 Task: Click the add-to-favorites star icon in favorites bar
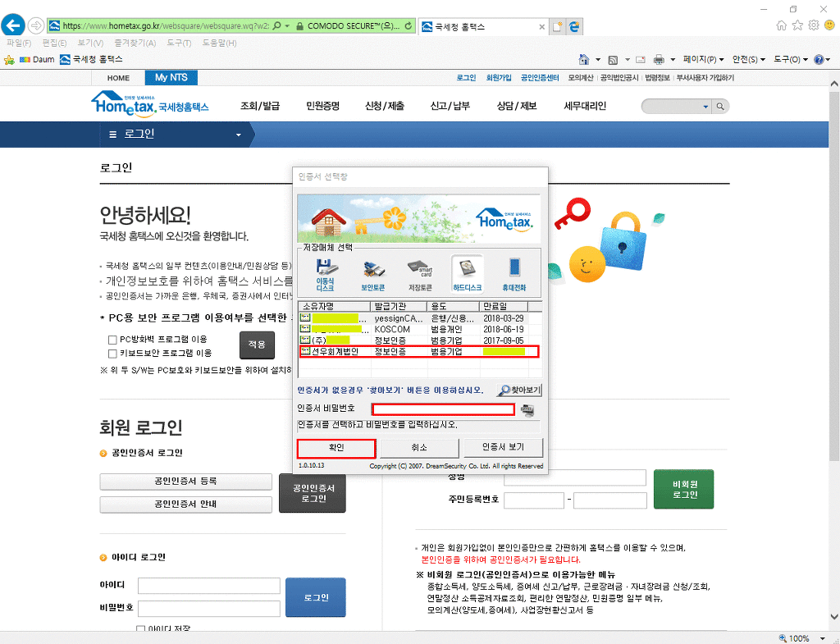click(9, 59)
